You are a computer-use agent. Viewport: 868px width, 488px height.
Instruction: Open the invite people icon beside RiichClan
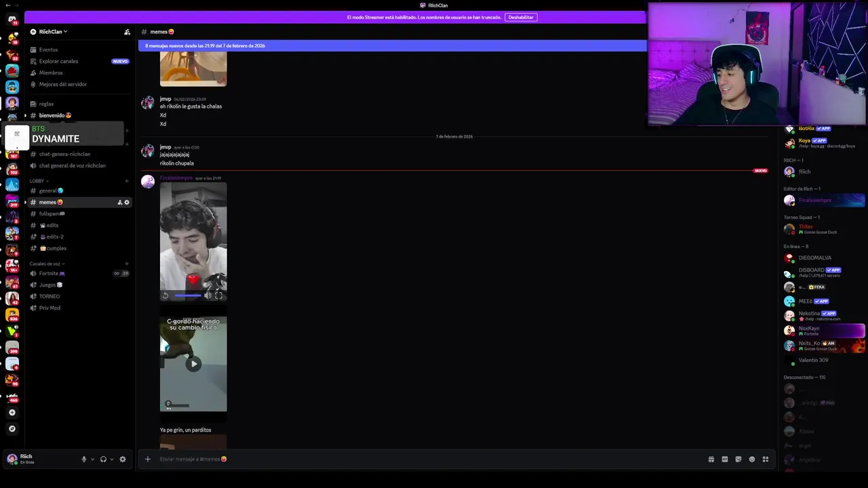point(127,32)
